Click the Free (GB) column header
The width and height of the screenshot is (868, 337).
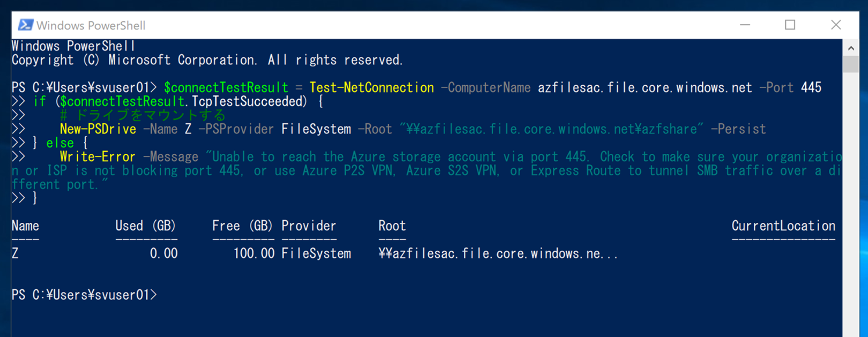click(x=242, y=226)
